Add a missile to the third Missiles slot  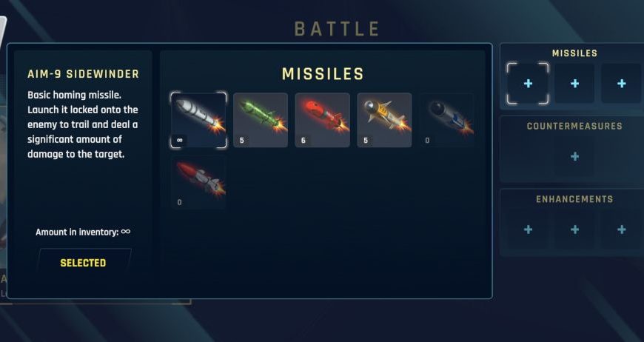click(621, 84)
